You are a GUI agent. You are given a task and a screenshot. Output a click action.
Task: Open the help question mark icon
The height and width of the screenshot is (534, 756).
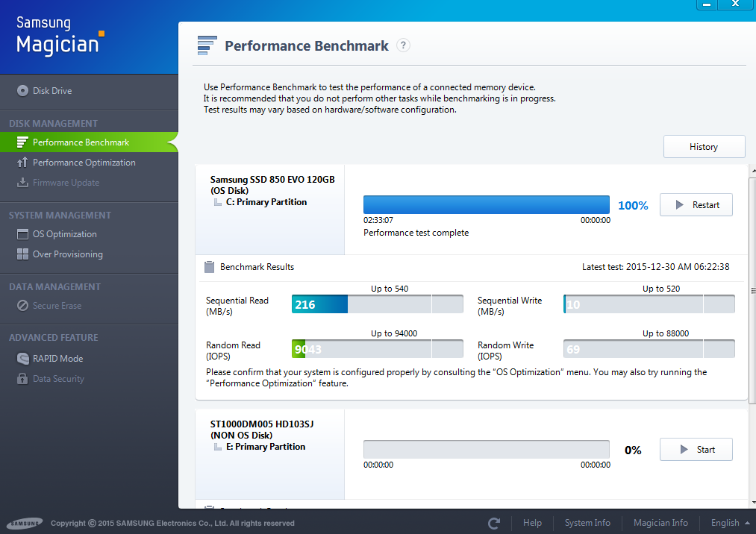(x=403, y=45)
